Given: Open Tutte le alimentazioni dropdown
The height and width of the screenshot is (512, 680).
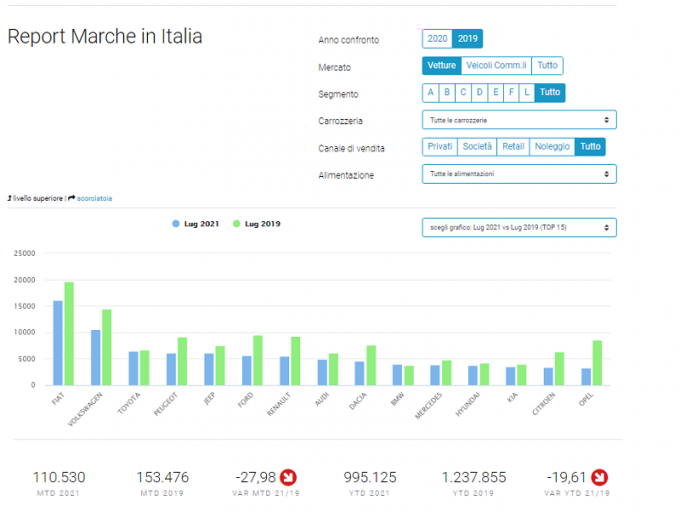Looking at the screenshot, I should (519, 174).
